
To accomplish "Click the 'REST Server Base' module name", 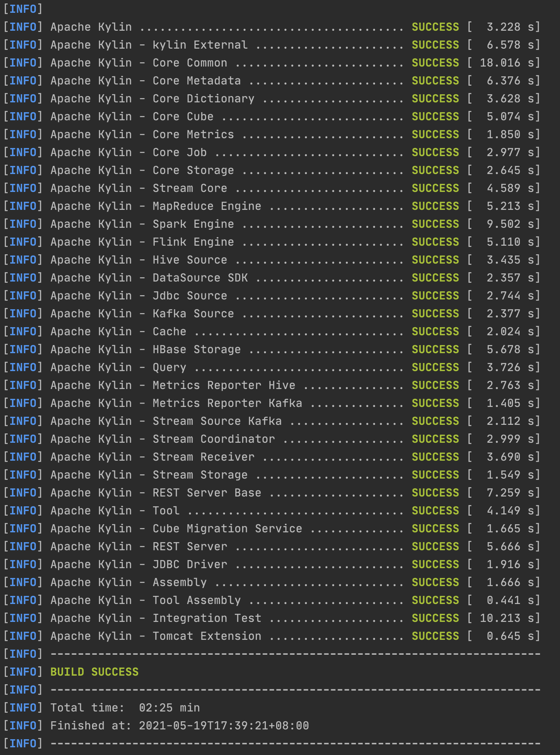I will [207, 493].
